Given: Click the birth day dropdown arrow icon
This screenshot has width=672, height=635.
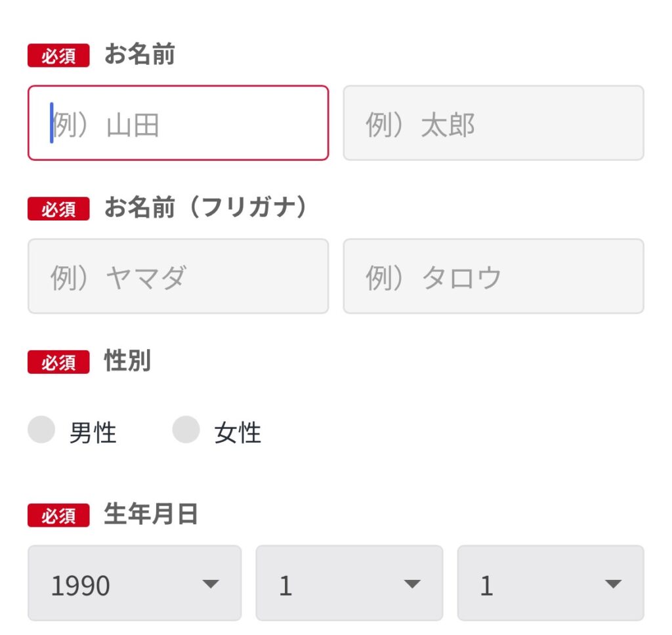Looking at the screenshot, I should point(613,583).
